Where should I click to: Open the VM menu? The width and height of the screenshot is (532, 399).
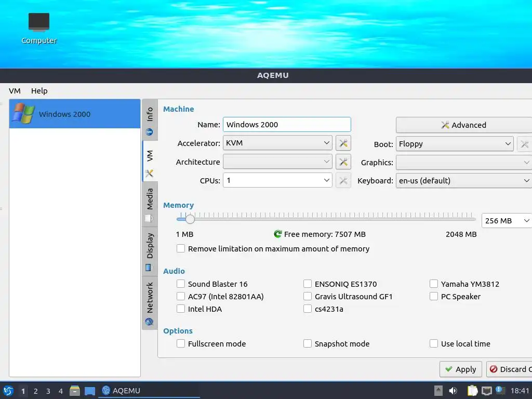click(15, 91)
